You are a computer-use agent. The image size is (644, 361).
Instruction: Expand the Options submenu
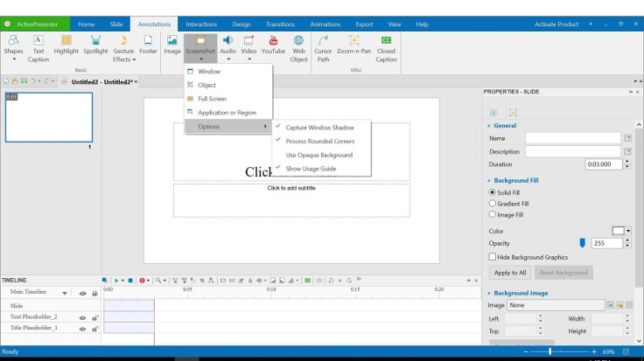(x=228, y=127)
